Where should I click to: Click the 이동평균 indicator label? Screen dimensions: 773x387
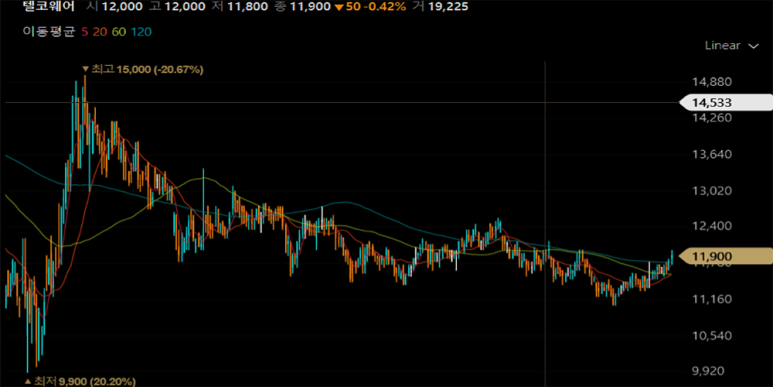click(48, 32)
